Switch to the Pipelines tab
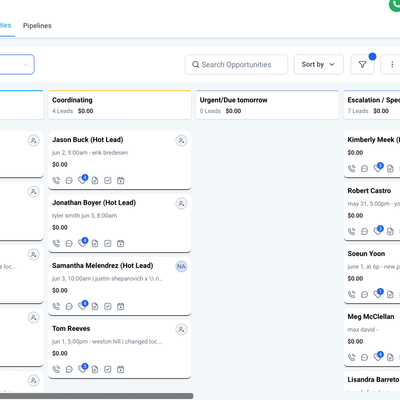 pyautogui.click(x=37, y=26)
